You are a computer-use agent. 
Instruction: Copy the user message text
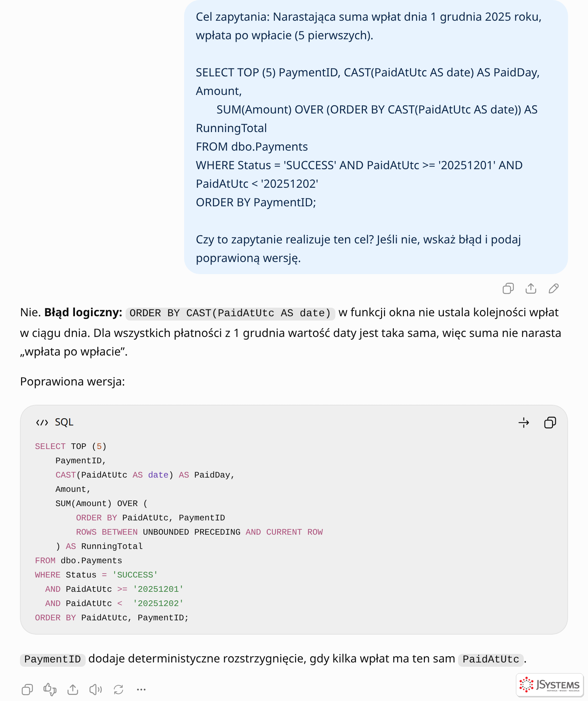(508, 288)
